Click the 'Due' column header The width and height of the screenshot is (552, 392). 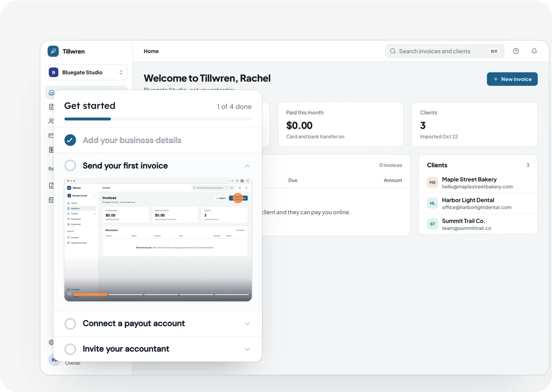[x=293, y=180]
